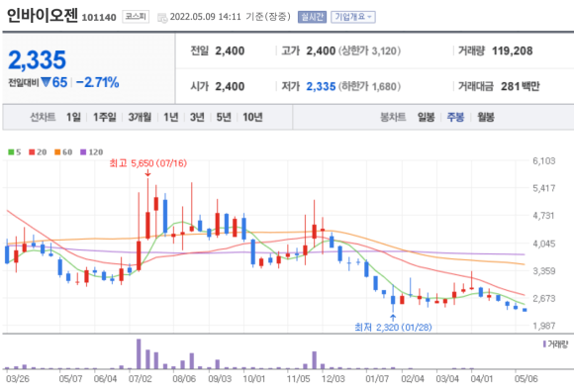Image resolution: width=574 pixels, height=392 pixels.
Task: Click the purple 120 moving average legend
Action: click(91, 151)
